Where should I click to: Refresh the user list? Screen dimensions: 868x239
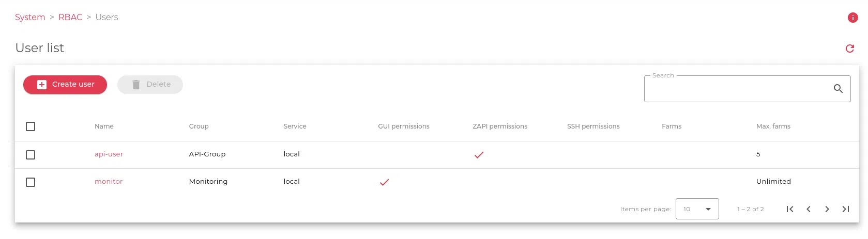coord(849,49)
